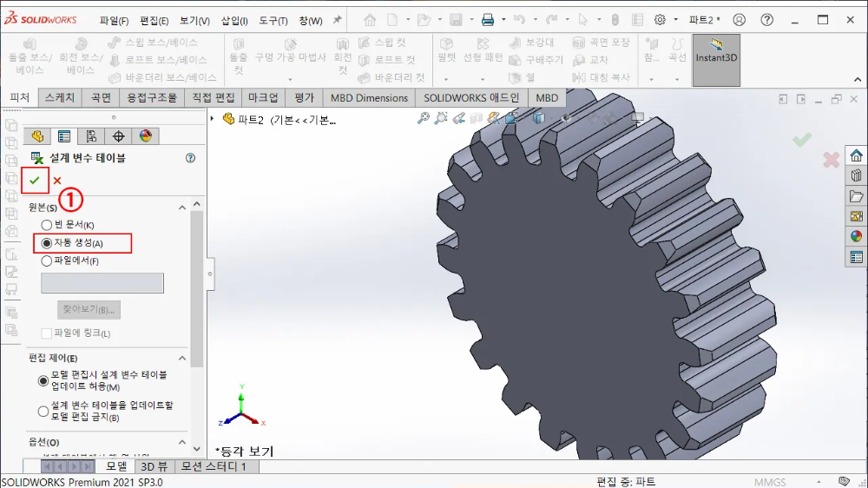
Task: Open help for the design table panel
Action: [x=190, y=158]
